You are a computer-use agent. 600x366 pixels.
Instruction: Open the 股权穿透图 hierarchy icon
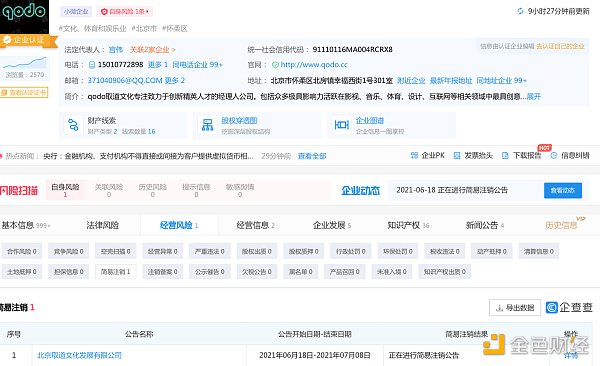207,125
